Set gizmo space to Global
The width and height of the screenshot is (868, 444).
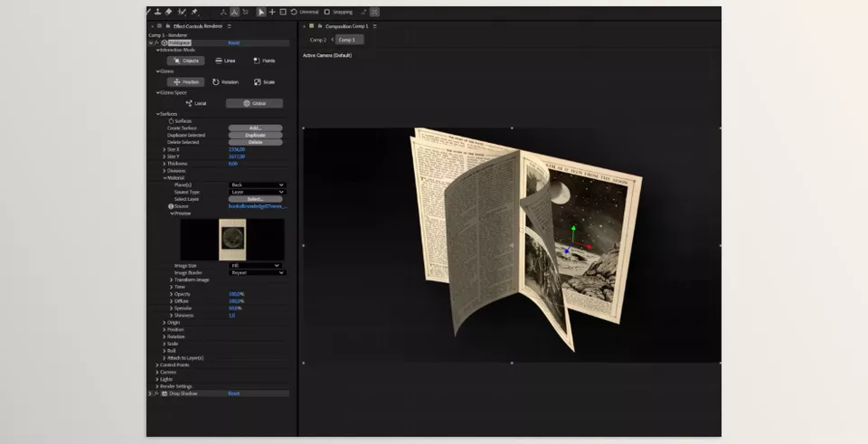point(255,103)
